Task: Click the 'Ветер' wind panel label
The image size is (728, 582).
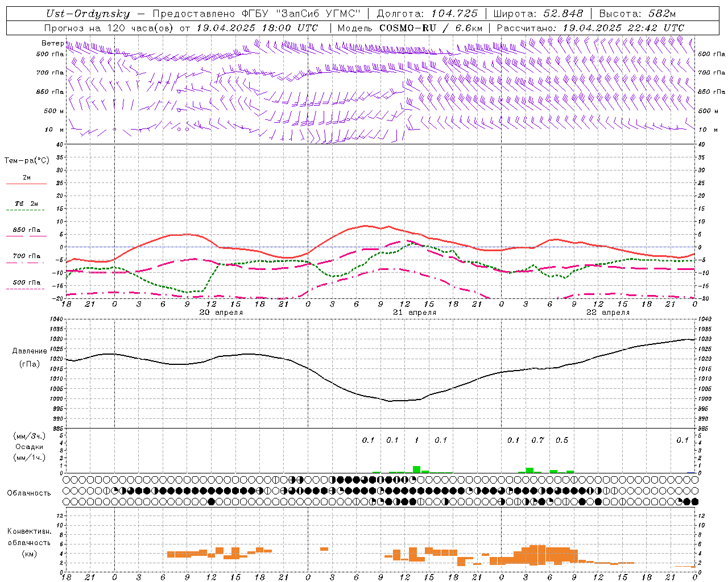Action: (52, 43)
